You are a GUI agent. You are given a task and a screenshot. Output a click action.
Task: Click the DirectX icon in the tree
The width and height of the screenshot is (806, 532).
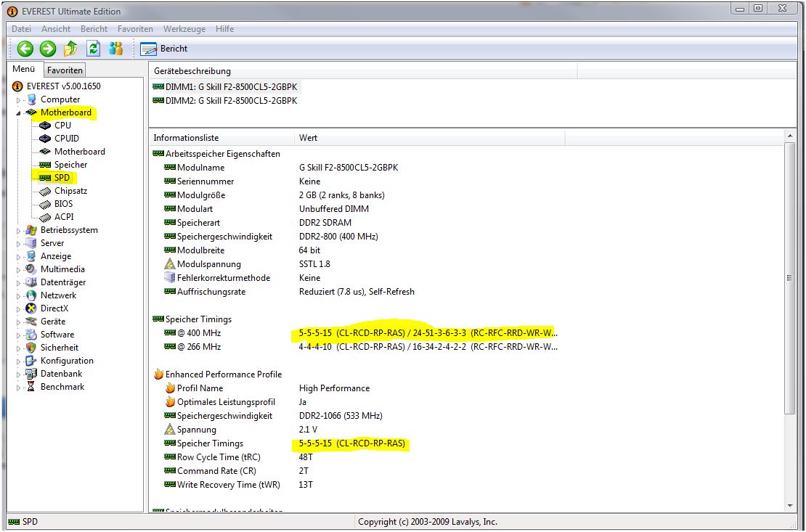32,309
